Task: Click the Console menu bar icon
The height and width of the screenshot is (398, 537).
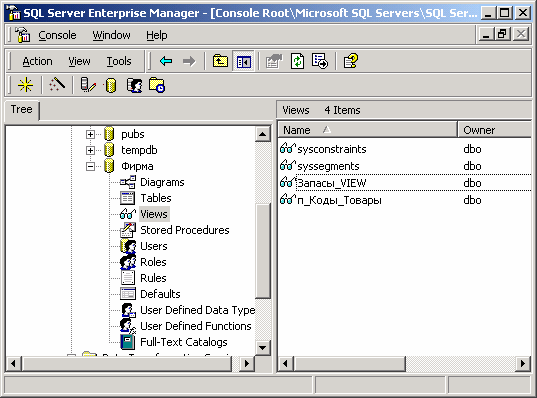Action: (x=23, y=35)
